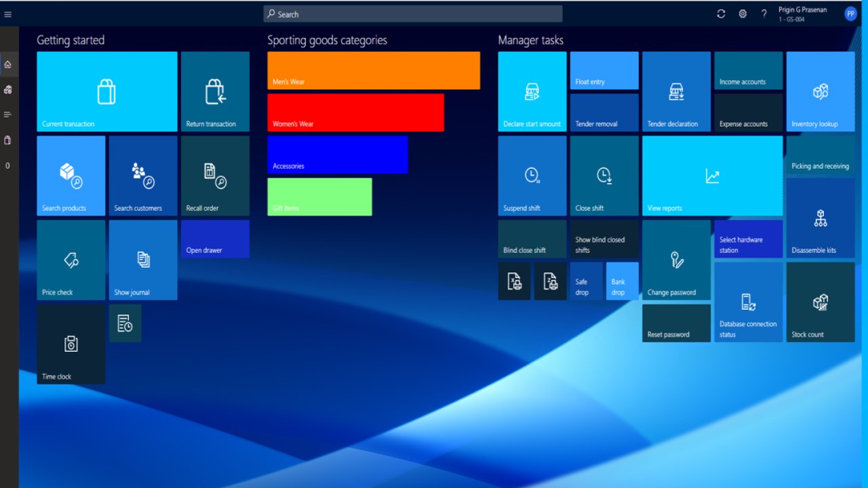Click the Getting started heading
Screen dimensions: 868x488
[71, 40]
